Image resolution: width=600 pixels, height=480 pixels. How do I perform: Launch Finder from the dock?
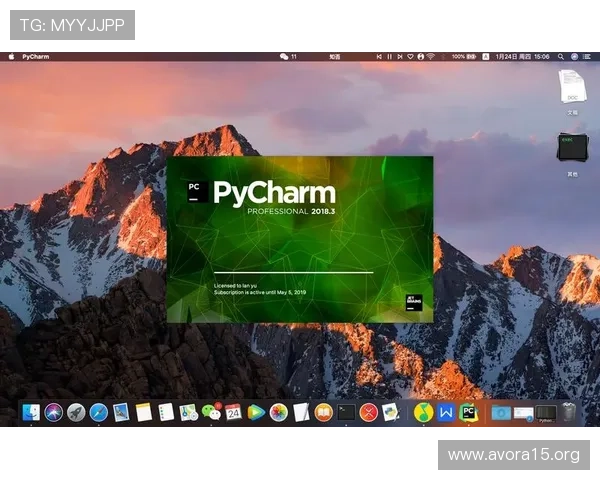click(31, 412)
